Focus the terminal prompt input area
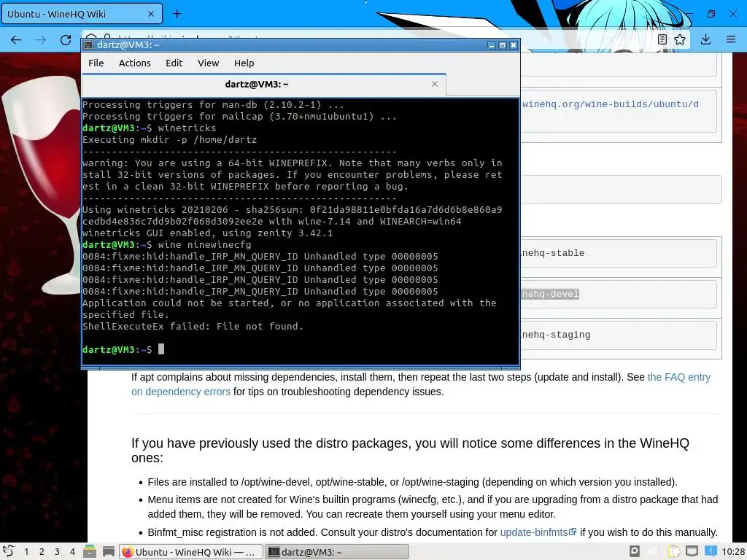Screen dimensions: 747x560 click(161, 349)
